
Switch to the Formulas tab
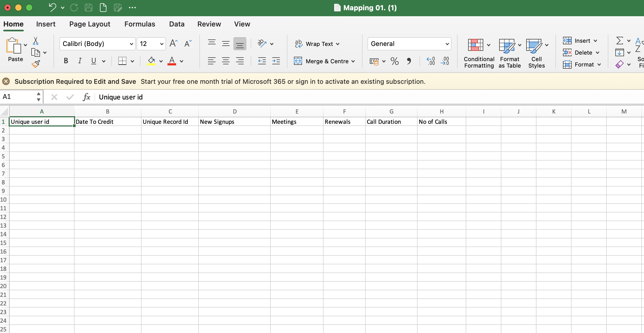point(140,24)
